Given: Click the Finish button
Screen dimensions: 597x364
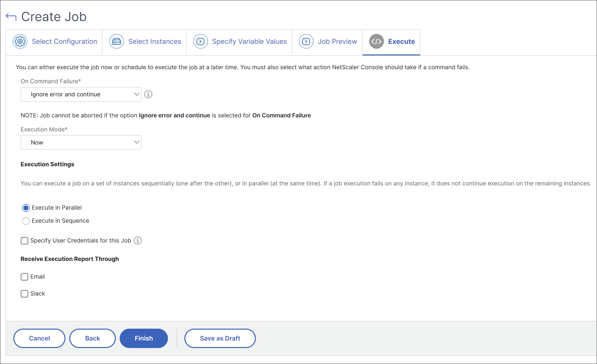Looking at the screenshot, I should point(144,338).
